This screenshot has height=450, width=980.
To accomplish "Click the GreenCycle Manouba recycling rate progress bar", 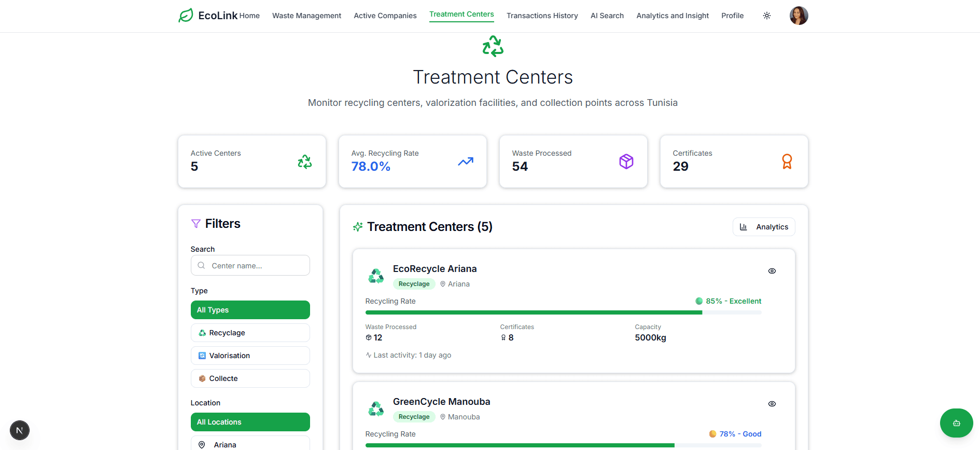I will [563, 445].
